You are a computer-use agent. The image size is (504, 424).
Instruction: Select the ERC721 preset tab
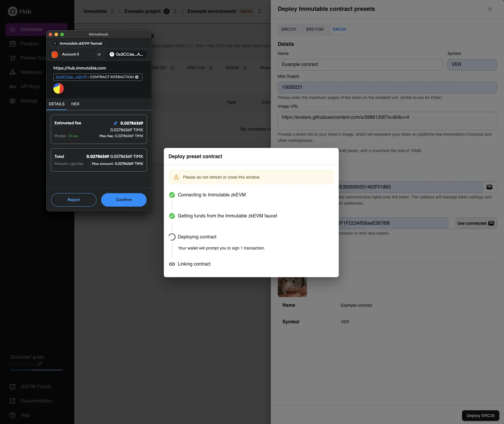289,29
